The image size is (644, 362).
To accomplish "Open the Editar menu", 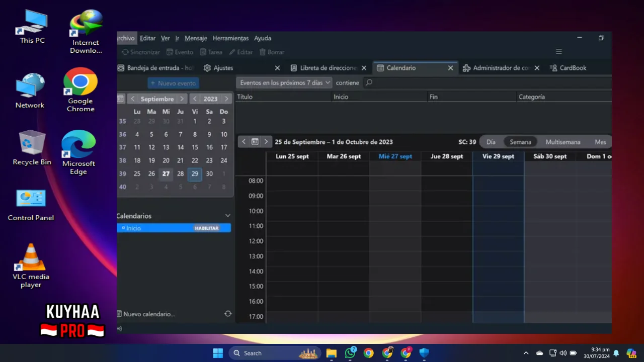I will point(147,38).
